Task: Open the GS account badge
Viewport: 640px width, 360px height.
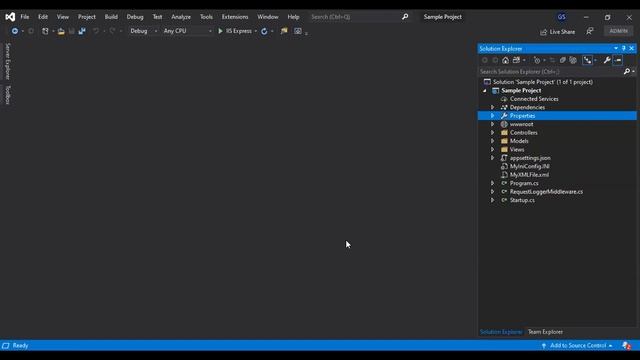Action: pyautogui.click(x=562, y=17)
